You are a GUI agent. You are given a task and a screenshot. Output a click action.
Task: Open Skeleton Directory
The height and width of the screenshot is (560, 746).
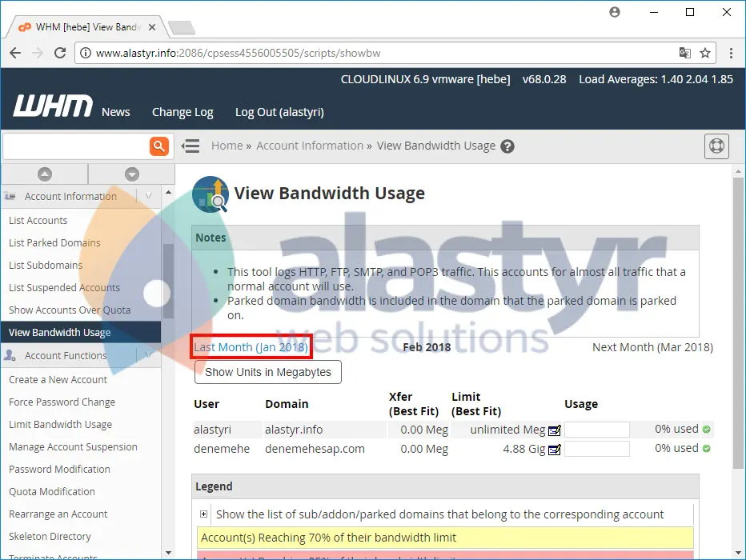50,537
